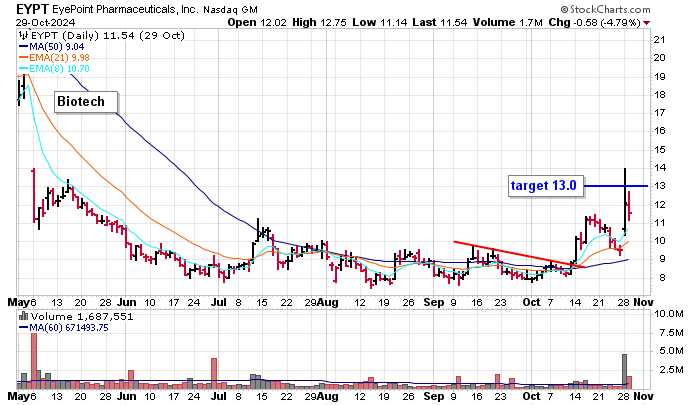The image size is (700, 405).
Task: Click the volume bars icon in legend
Action: point(24,317)
